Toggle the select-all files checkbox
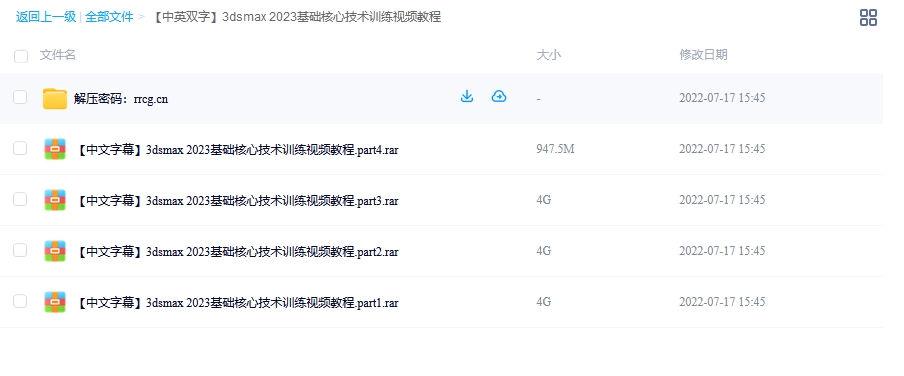Viewport: 904px width, 376px height. pyautogui.click(x=21, y=56)
